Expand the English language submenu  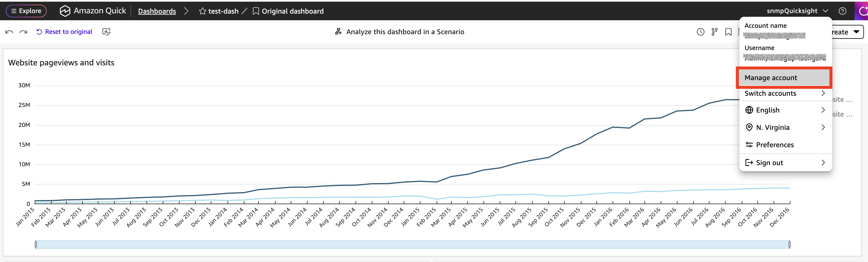785,110
